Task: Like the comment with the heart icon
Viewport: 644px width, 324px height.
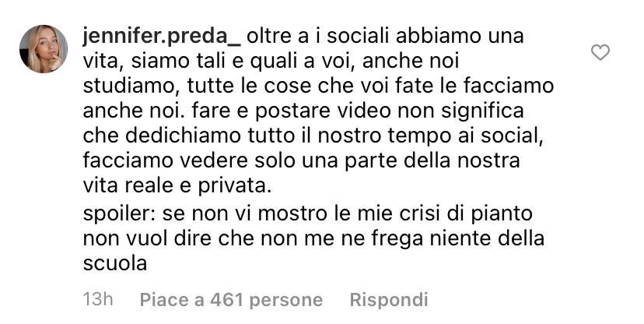Action: 600,53
